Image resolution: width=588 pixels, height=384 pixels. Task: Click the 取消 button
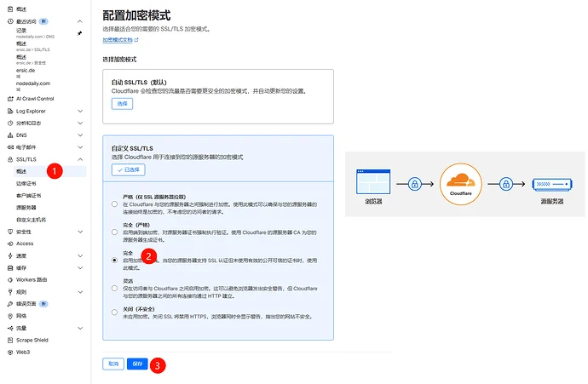pos(112,364)
